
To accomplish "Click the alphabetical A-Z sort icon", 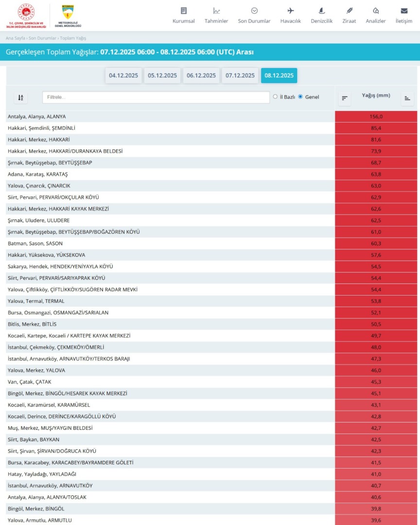I will pos(20,98).
